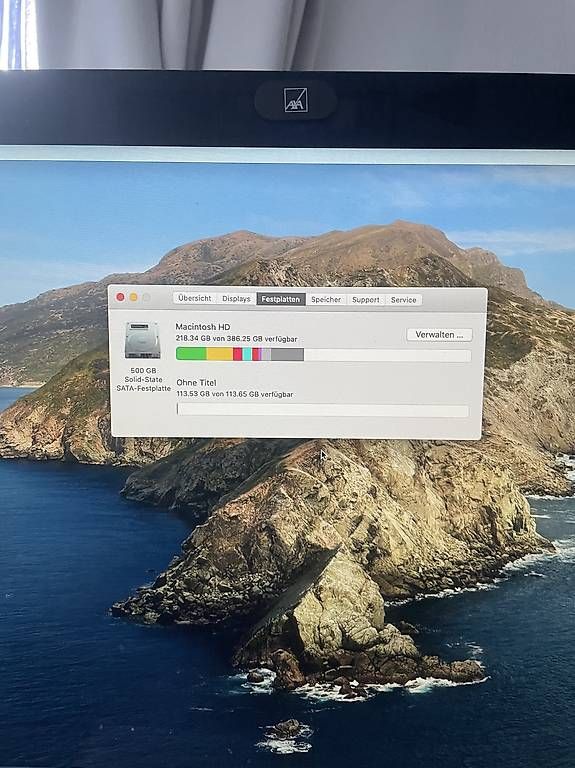Click the hard drive icon

143,340
